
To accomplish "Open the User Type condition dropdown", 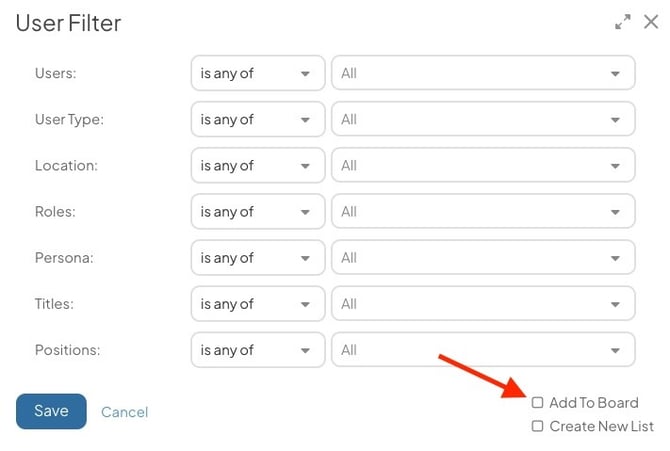I will [x=257, y=119].
